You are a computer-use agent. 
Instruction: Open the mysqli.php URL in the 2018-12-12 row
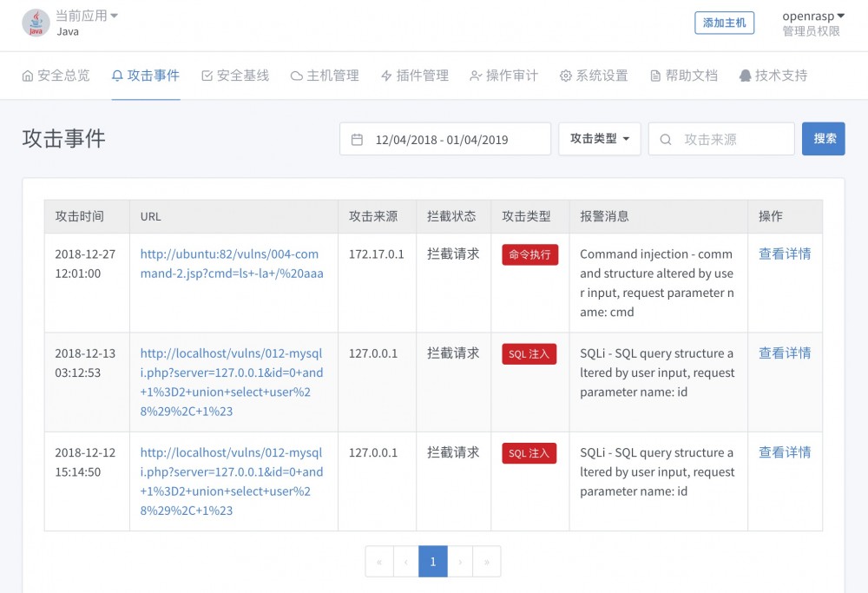(x=232, y=481)
